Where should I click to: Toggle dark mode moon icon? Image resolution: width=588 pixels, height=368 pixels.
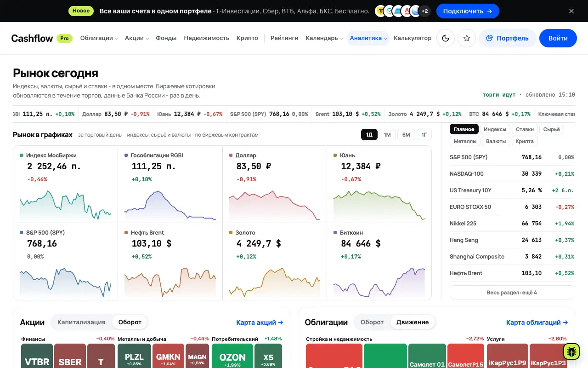point(445,38)
